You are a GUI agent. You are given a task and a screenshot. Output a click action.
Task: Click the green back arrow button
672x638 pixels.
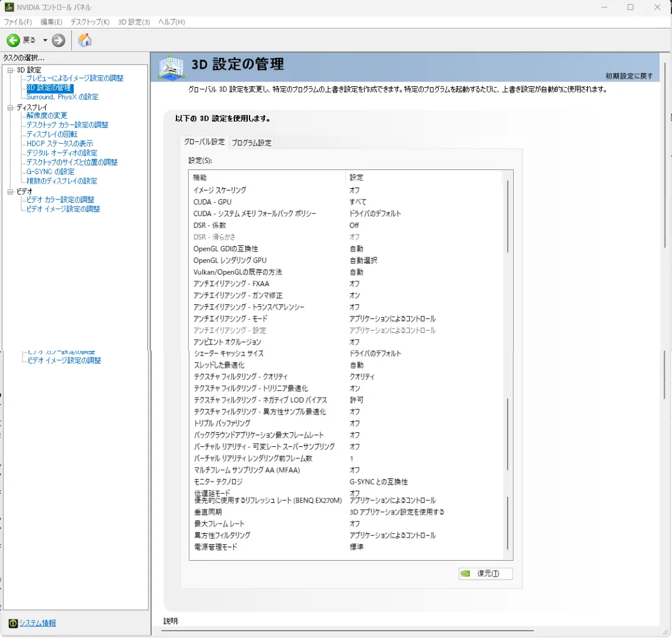point(13,40)
